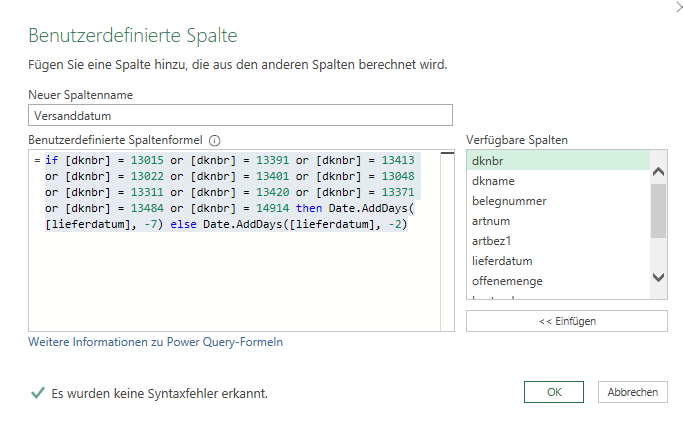Click the -7 value in the formula
This screenshot has height=423, width=683.
point(152,224)
